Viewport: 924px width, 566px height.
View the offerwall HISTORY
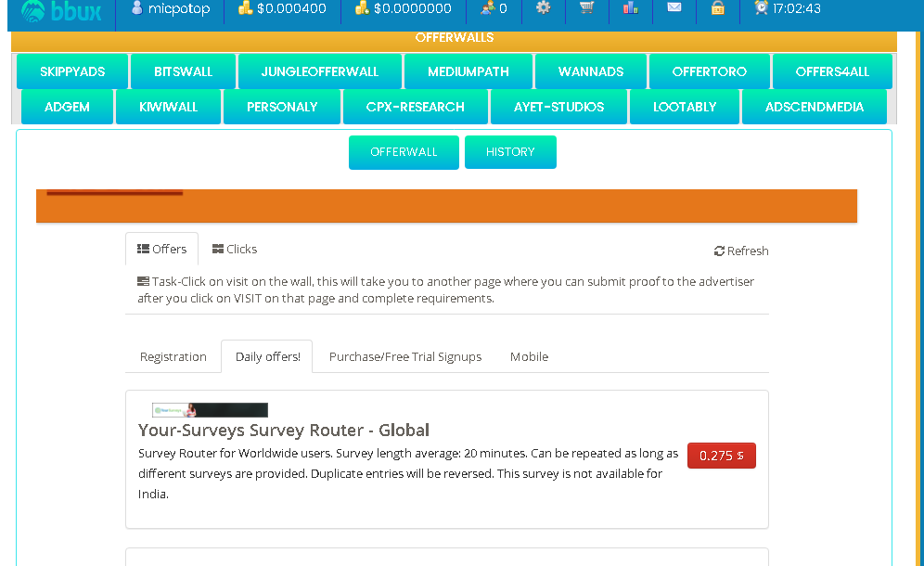pyautogui.click(x=510, y=152)
